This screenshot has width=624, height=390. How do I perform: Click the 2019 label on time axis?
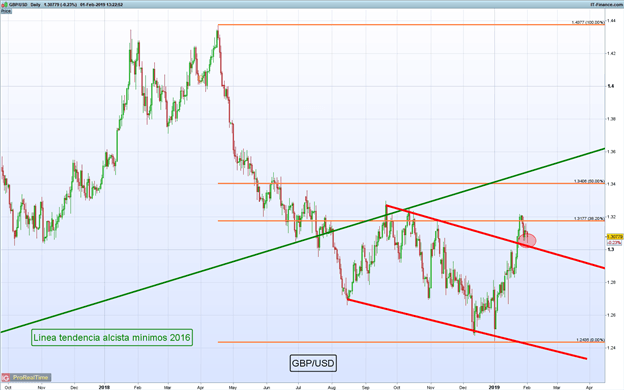[494, 387]
